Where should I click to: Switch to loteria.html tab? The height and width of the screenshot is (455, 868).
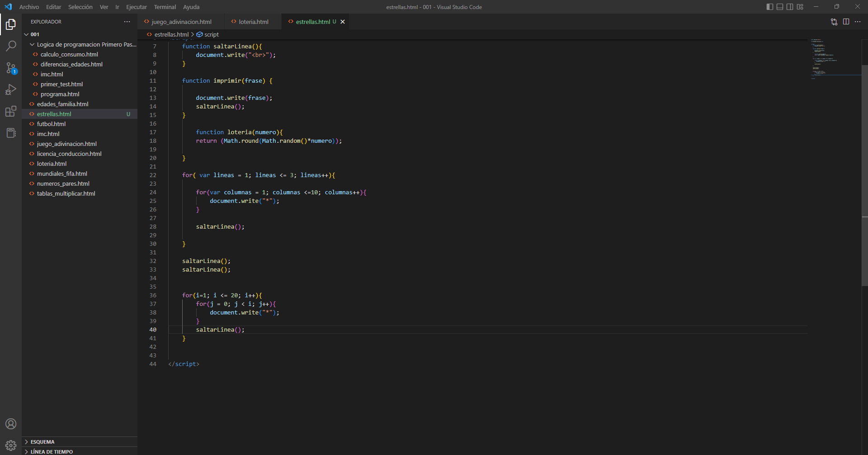pos(253,22)
